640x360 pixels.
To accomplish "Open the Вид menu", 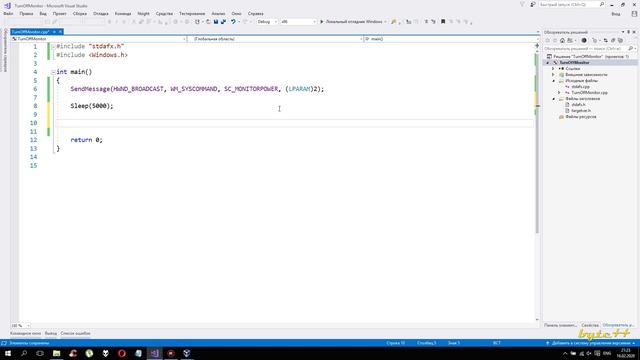I will [x=43, y=13].
